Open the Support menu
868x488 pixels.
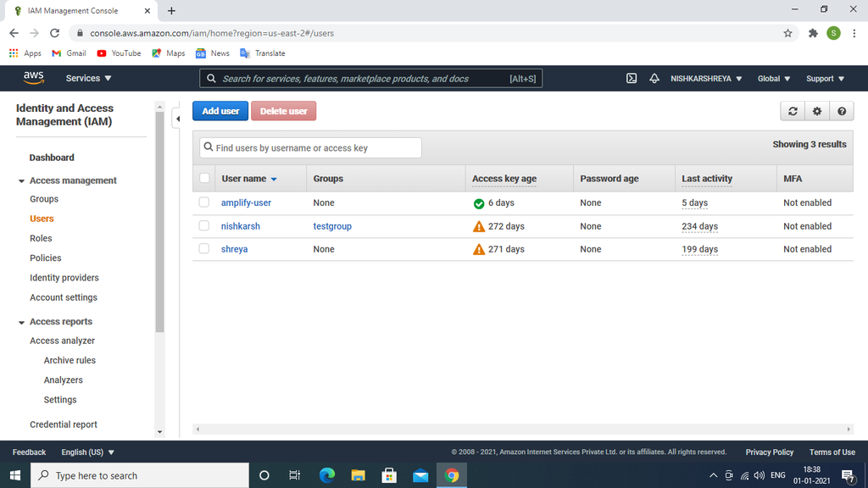tap(823, 77)
